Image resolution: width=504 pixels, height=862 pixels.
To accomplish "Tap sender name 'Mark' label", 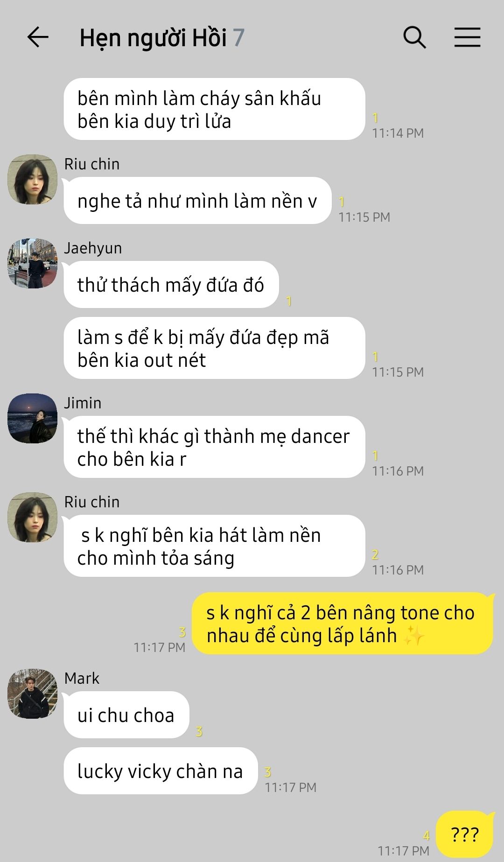I will click(82, 678).
